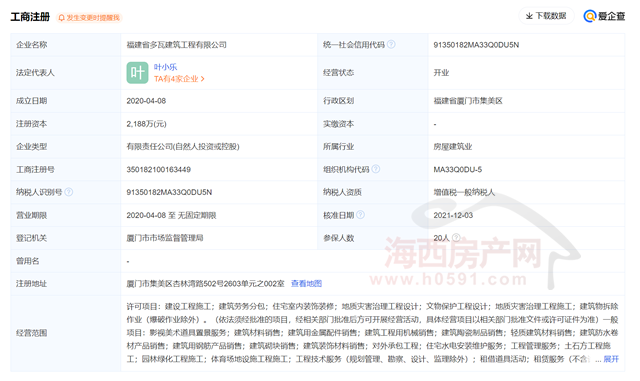Click company name 福建省多瓦建筑工程有限公司
The image size is (640, 381).
pyautogui.click(x=176, y=45)
